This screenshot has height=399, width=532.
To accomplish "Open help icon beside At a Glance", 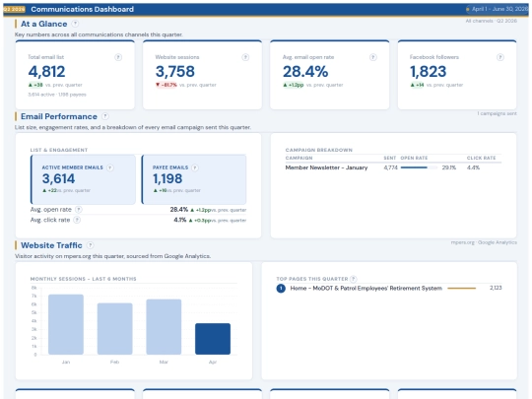I will (75, 24).
